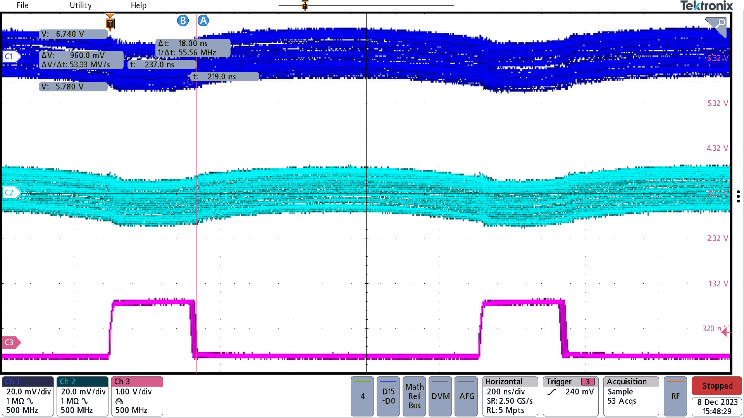Select the orange trigger position marker
This screenshot has width=744, height=418.
click(x=110, y=20)
